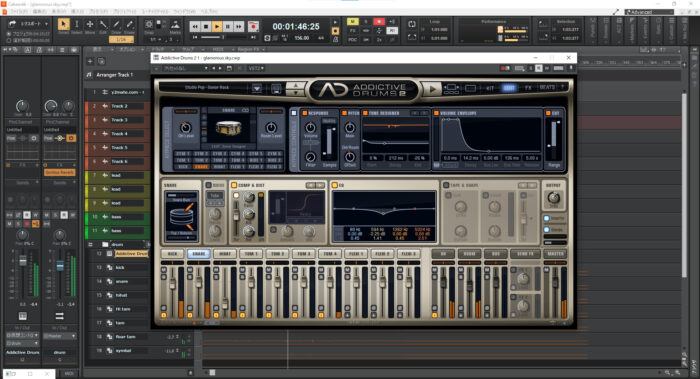Screen dimensions: 700x379
Task: Click the plugin window pin icon
Action: [x=571, y=68]
